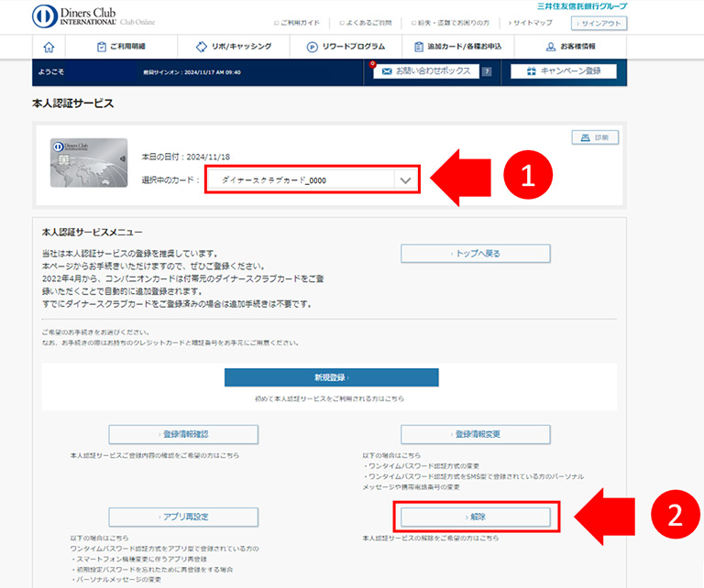Expand the card selection dropdown arrow
This screenshot has height=588, width=704.
pyautogui.click(x=405, y=180)
